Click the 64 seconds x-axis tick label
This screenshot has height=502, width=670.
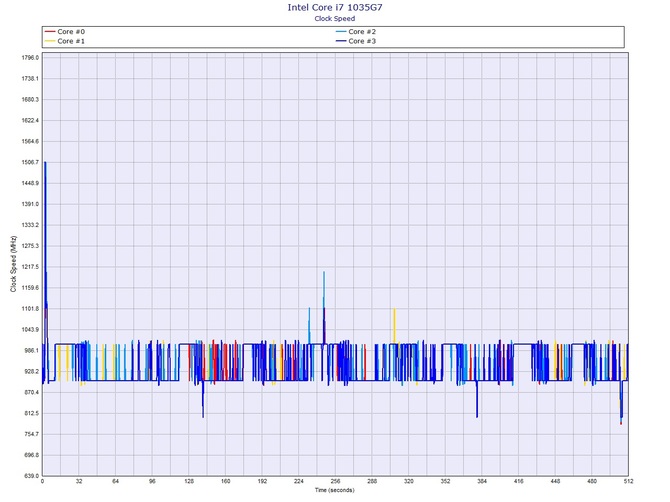click(x=115, y=481)
